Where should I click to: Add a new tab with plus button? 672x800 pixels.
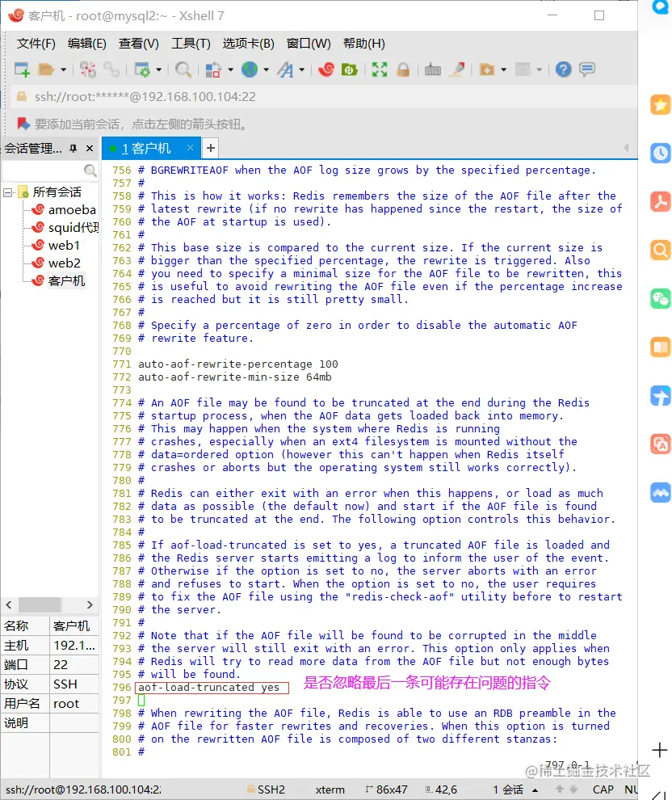(x=211, y=148)
